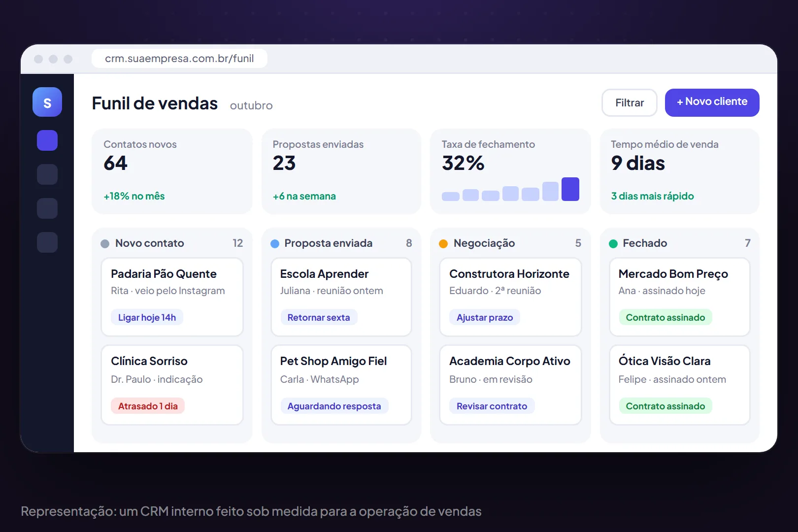Click the Novo contato column header

(172, 243)
